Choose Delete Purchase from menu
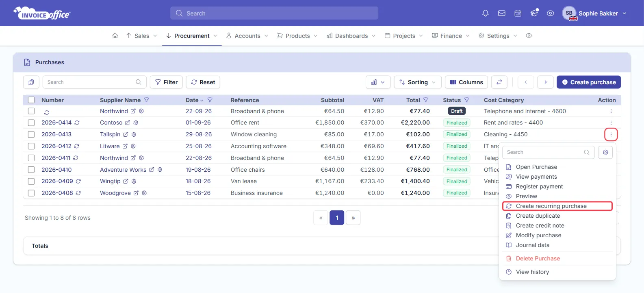The width and height of the screenshot is (644, 293). (x=538, y=258)
